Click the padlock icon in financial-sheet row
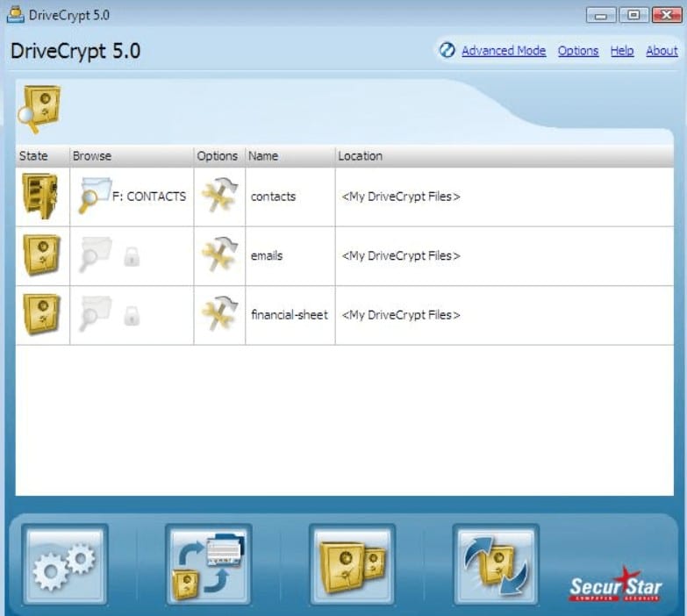This screenshot has width=687, height=616. (x=132, y=316)
